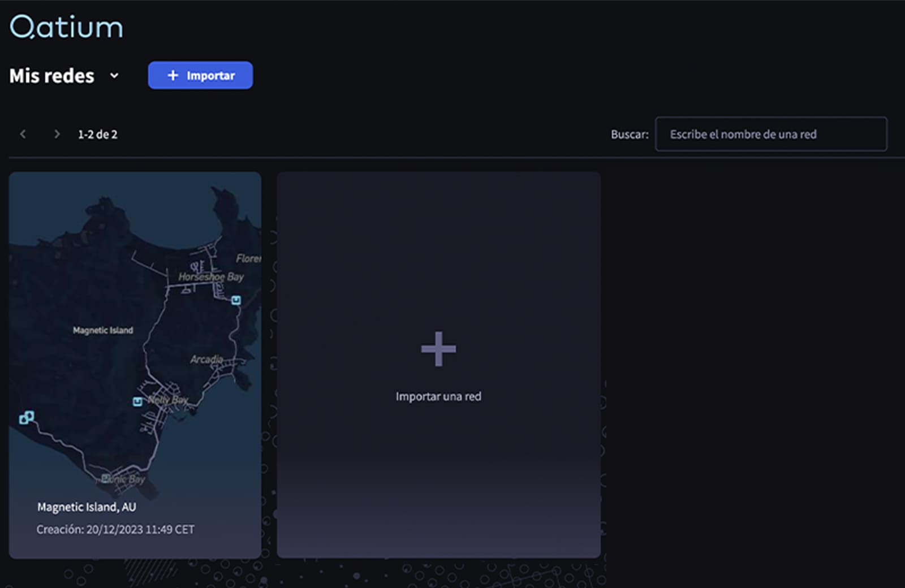This screenshot has width=905, height=588.
Task: Click the Creación date on the card
Action: click(115, 530)
